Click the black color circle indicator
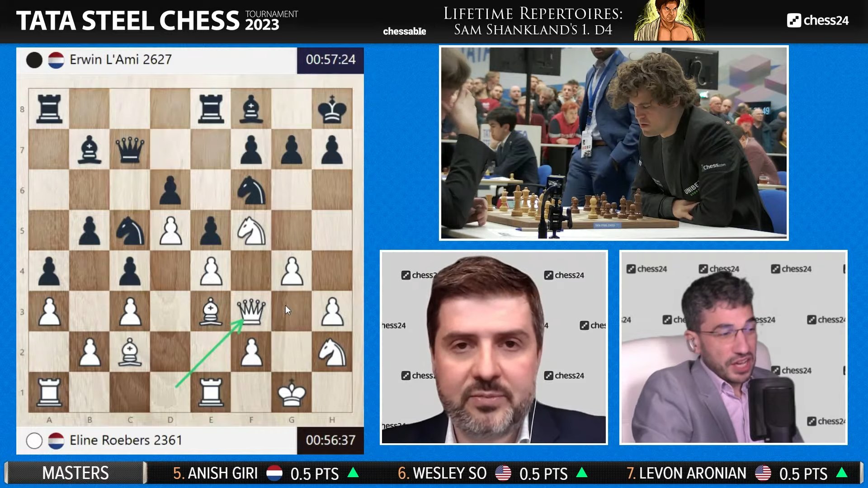 pos(34,60)
